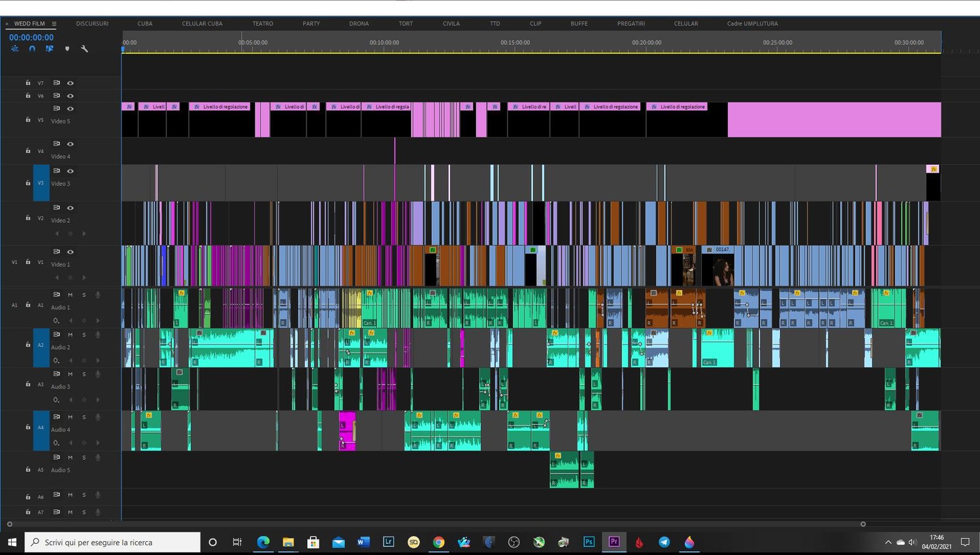Switch to the TEATRO sequence tab
Image resolution: width=980 pixels, height=555 pixels.
[x=263, y=24]
